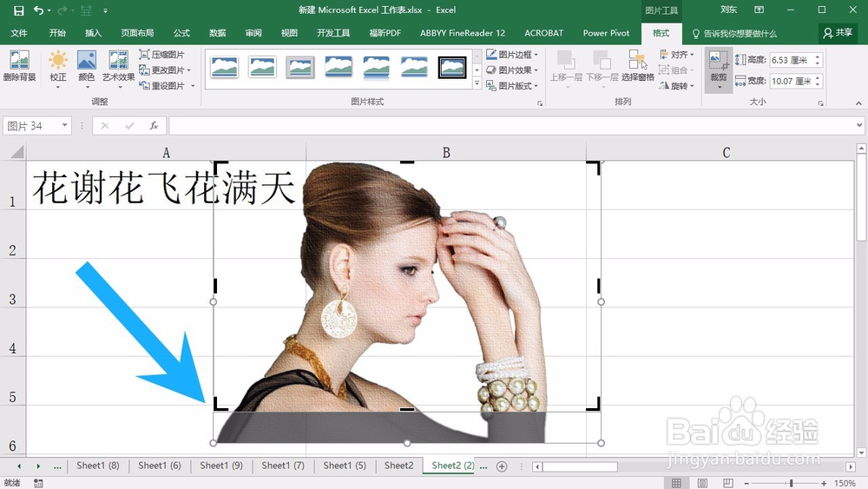The height and width of the screenshot is (489, 868).
Task: Click the 150% zoom level
Action: click(x=845, y=483)
